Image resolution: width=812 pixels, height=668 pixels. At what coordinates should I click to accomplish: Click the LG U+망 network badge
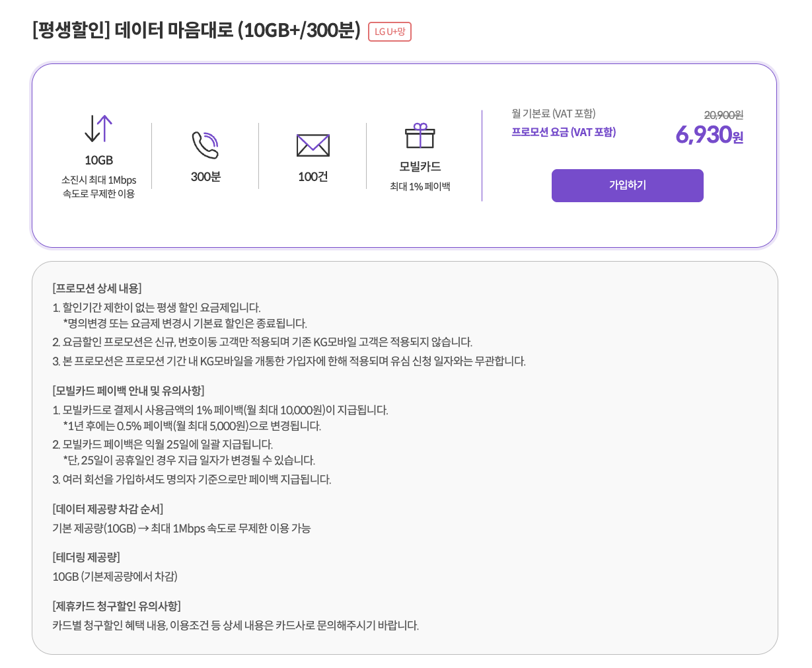[x=390, y=32]
